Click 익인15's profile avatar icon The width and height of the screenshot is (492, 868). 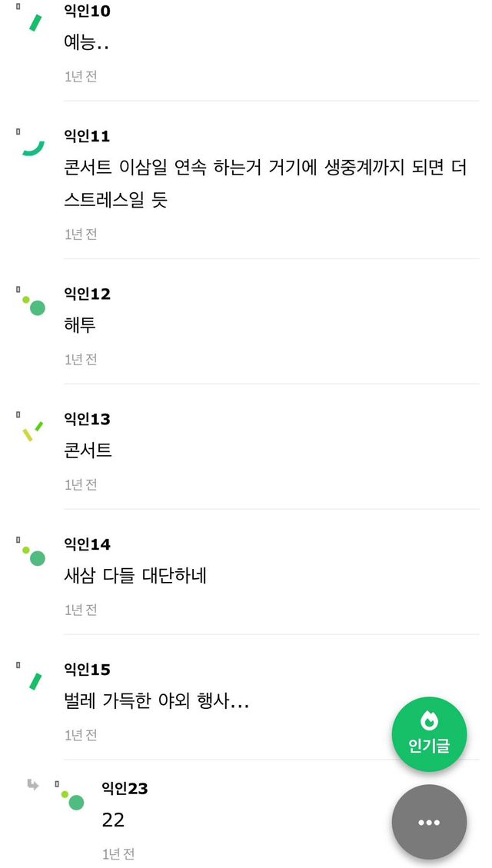pyautogui.click(x=34, y=681)
